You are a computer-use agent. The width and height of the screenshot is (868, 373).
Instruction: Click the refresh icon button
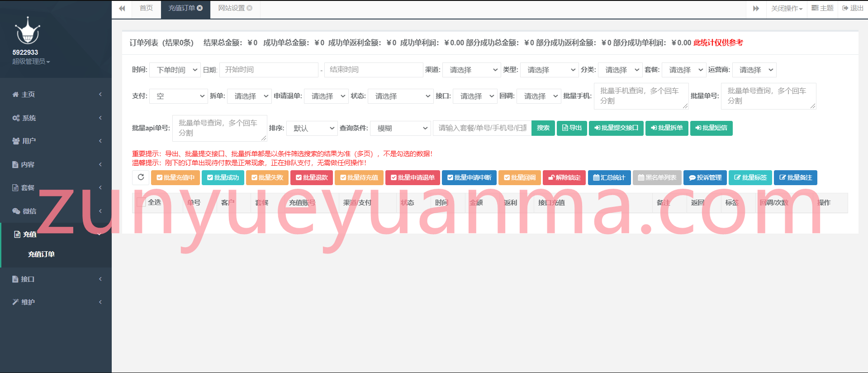pyautogui.click(x=141, y=177)
